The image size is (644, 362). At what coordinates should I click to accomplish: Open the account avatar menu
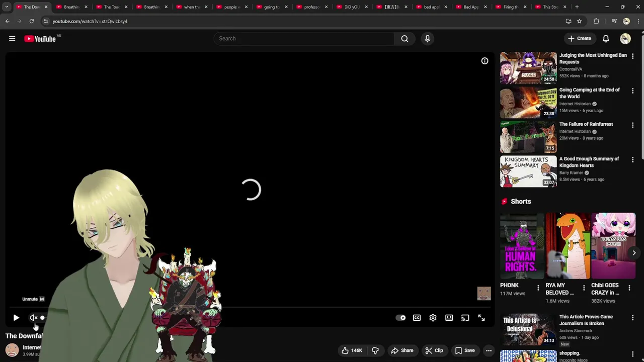tap(625, 39)
